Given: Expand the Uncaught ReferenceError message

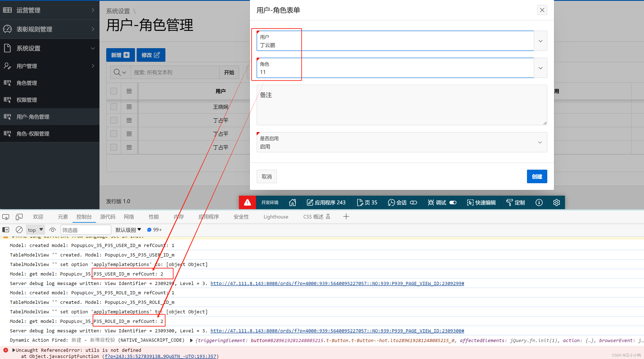Looking at the screenshot, I should (x=14, y=350).
